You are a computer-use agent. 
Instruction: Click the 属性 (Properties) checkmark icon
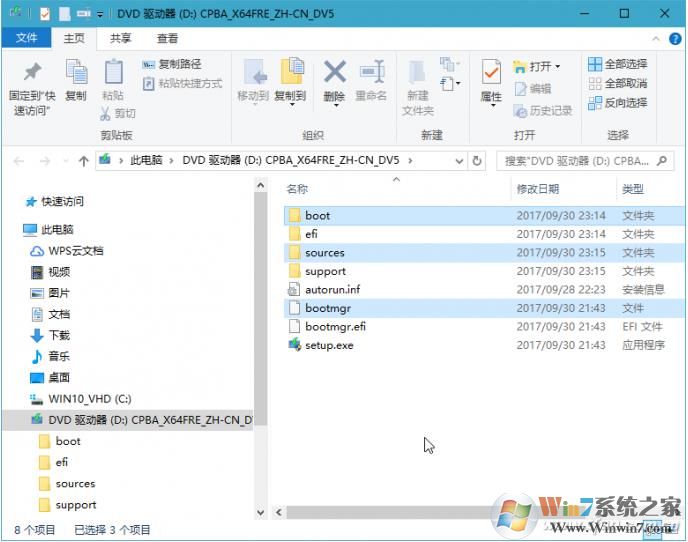coord(491,72)
